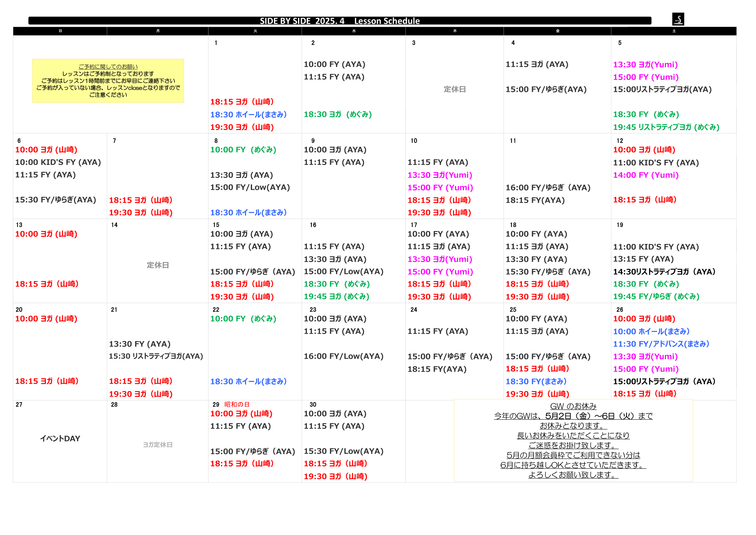Select '15:00 FY/Low(AYA)' on April 8
This screenshot has height=535, width=756.
click(x=250, y=187)
